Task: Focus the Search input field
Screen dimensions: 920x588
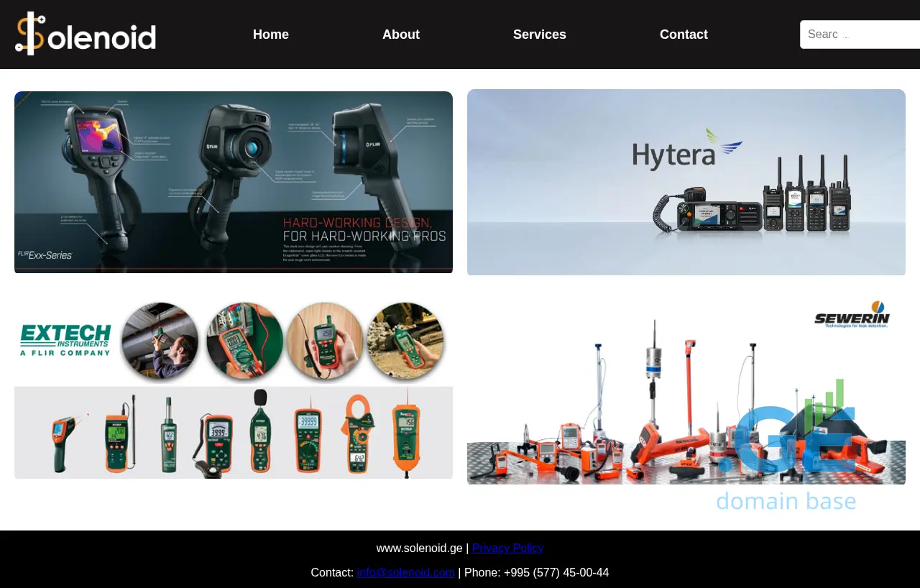Action: (x=859, y=35)
